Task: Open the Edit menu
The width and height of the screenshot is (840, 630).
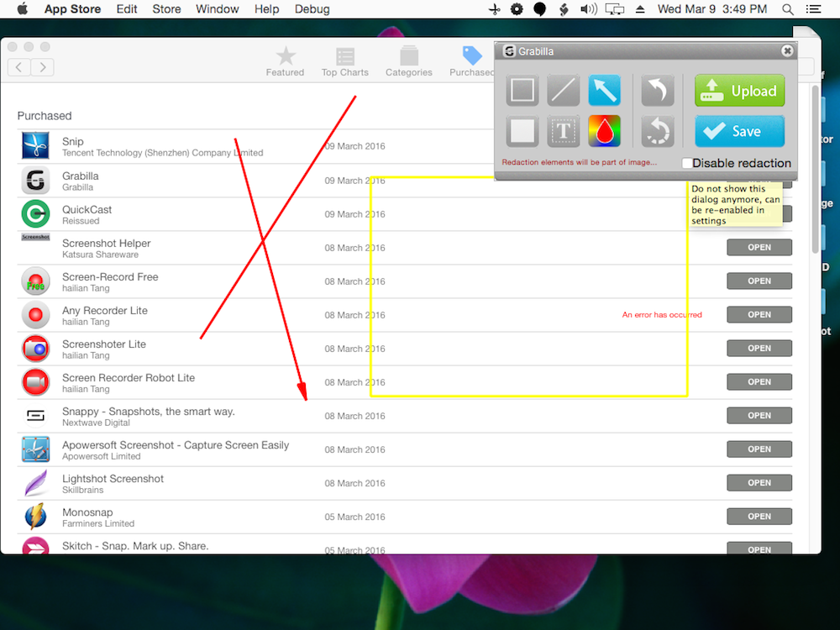Action: 127,9
